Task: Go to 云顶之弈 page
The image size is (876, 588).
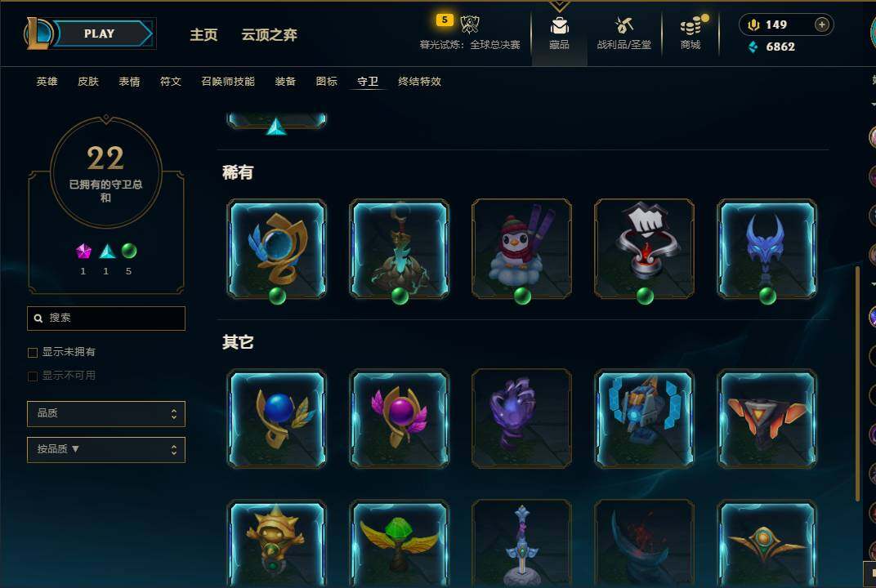Action: pyautogui.click(x=269, y=34)
